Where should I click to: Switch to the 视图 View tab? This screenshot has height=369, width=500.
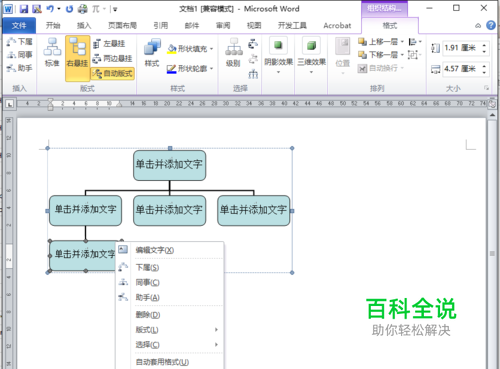click(x=254, y=25)
